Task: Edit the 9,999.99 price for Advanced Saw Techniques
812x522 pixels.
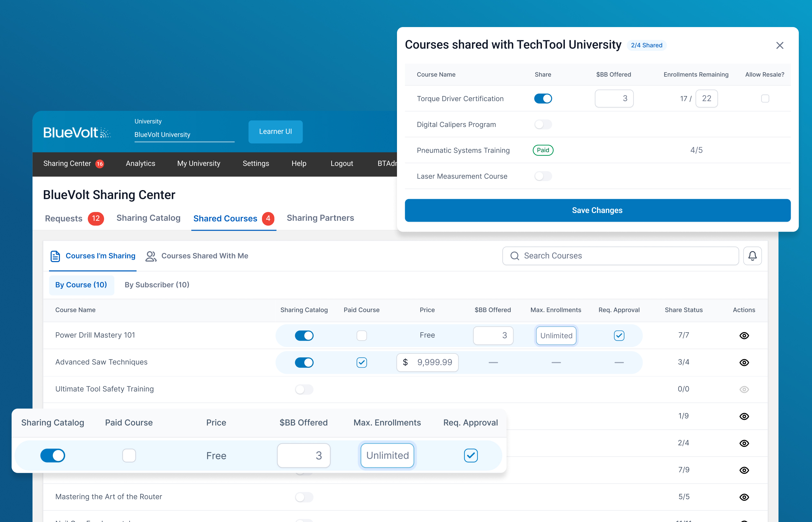Action: point(427,362)
